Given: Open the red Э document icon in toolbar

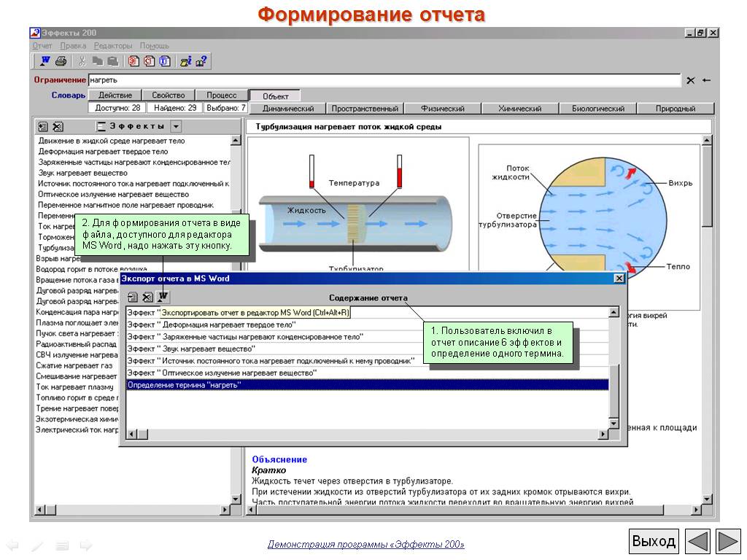Looking at the screenshot, I should point(134,61).
